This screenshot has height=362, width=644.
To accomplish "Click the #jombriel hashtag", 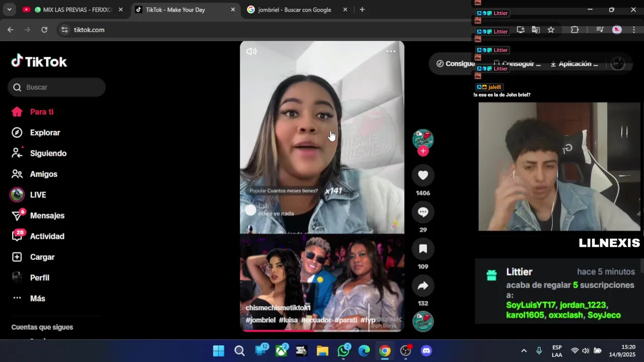I will (261, 320).
